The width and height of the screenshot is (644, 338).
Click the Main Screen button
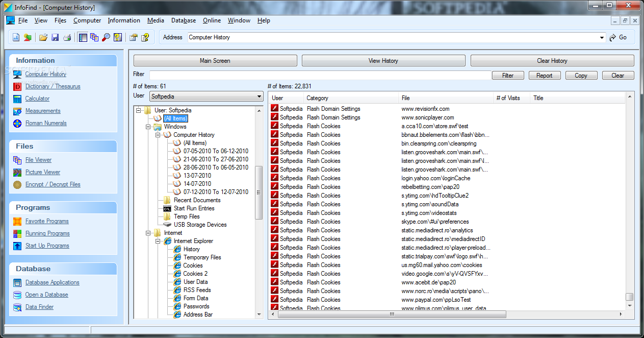click(x=215, y=61)
